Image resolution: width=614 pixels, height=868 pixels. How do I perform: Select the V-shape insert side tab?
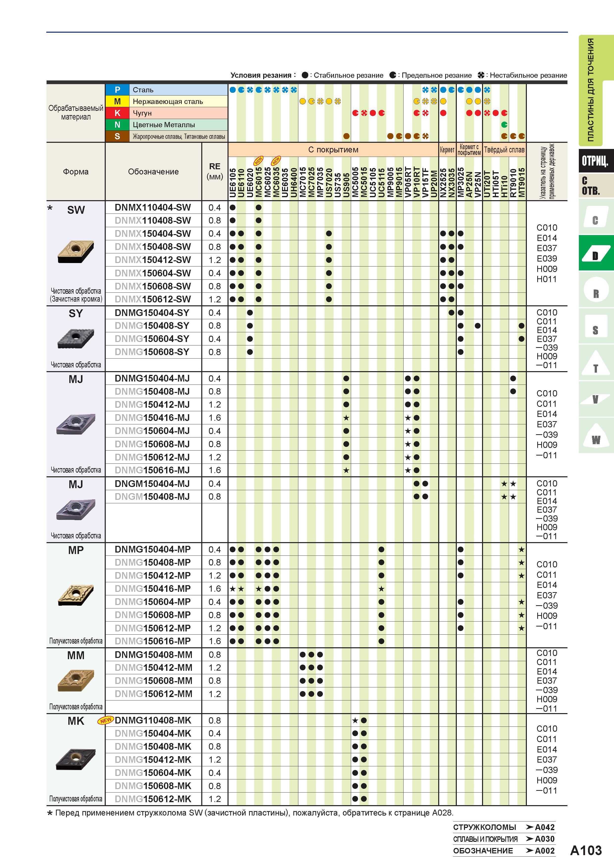point(596,399)
